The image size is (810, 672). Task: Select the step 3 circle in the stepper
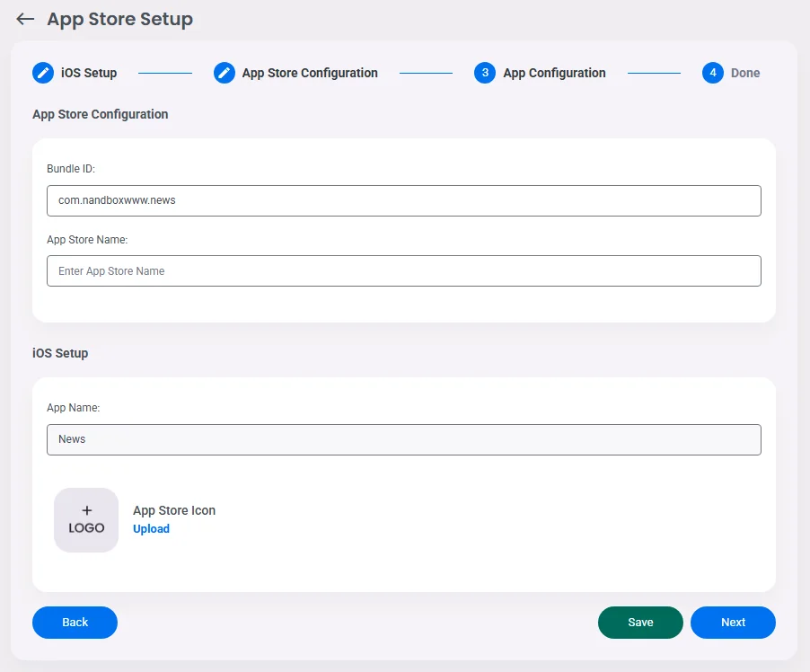click(485, 73)
